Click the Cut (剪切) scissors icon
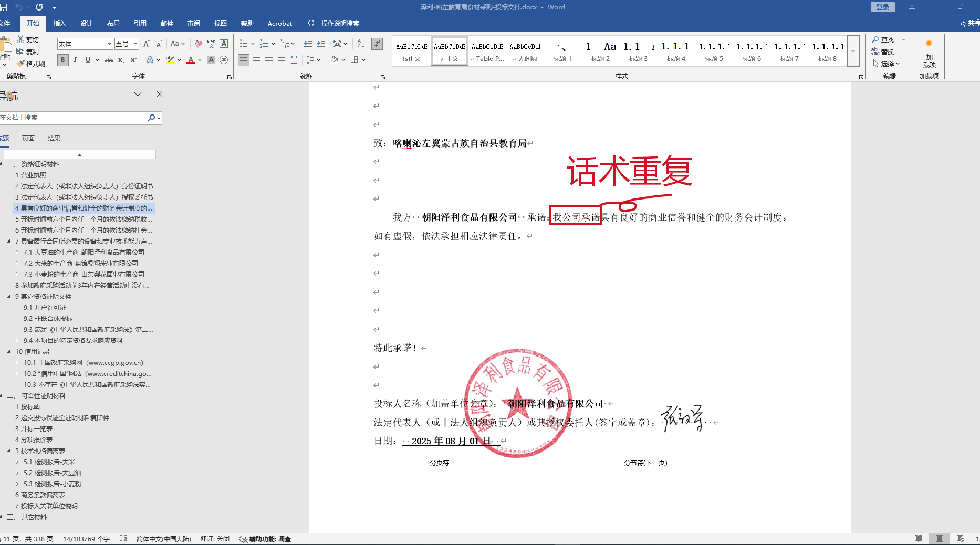Viewport: 980px width, 545px height. (x=20, y=39)
